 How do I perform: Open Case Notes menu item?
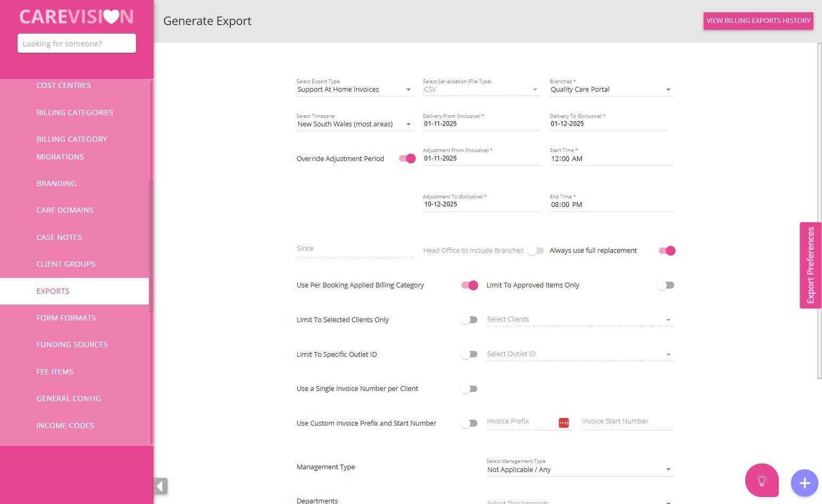(x=59, y=237)
